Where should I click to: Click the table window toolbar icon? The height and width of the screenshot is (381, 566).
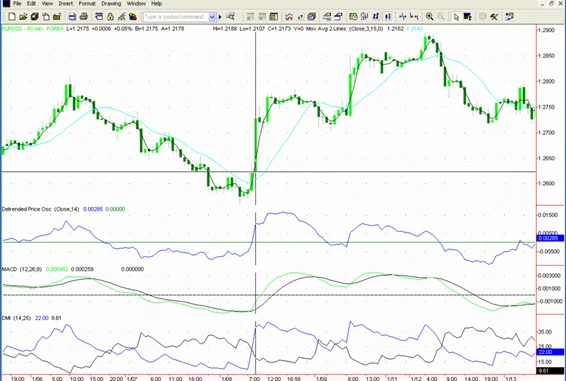[x=274, y=17]
